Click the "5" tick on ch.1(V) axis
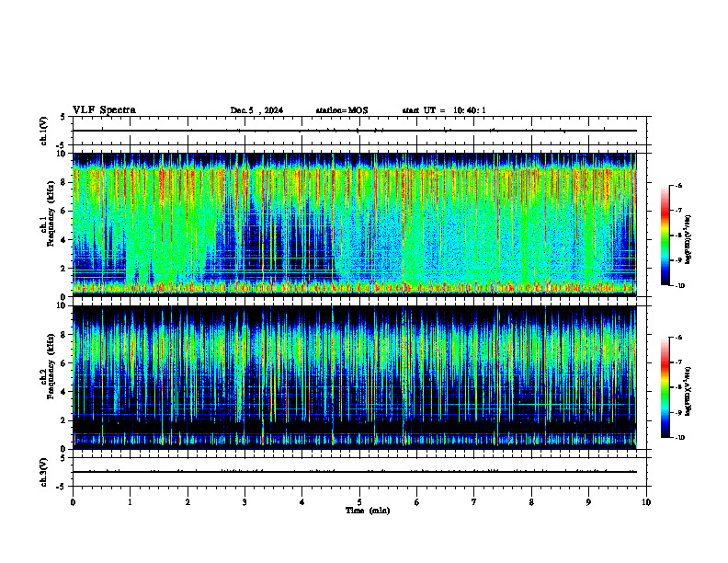 point(64,117)
